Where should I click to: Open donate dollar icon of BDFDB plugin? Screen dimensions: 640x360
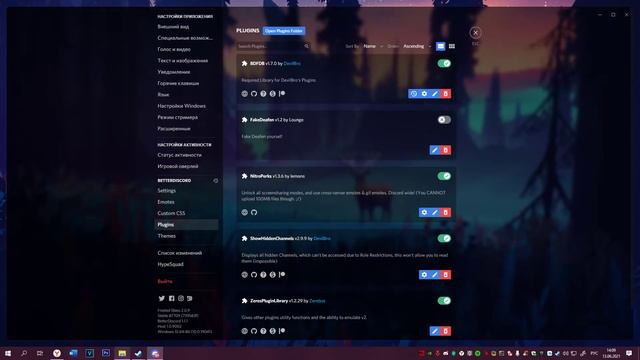273,94
